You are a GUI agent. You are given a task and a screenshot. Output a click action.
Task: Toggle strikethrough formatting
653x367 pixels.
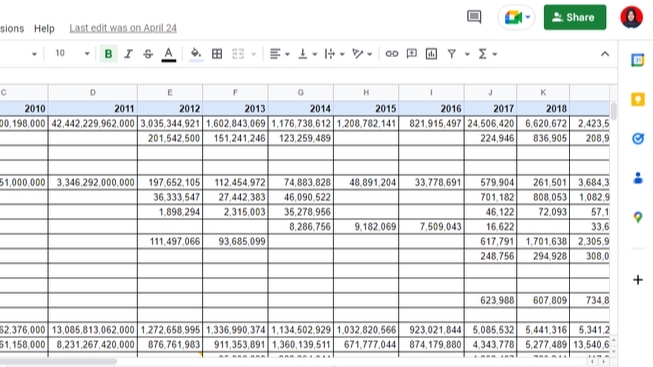pos(148,54)
